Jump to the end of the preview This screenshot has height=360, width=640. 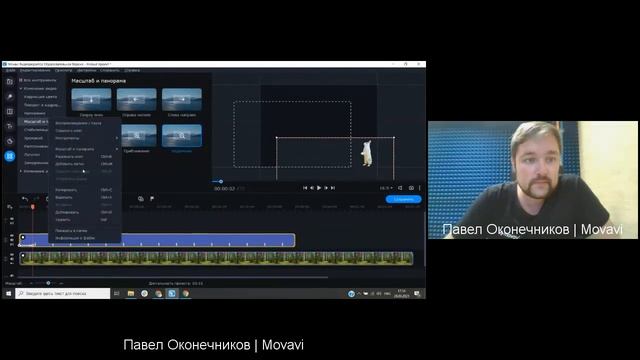click(x=333, y=188)
